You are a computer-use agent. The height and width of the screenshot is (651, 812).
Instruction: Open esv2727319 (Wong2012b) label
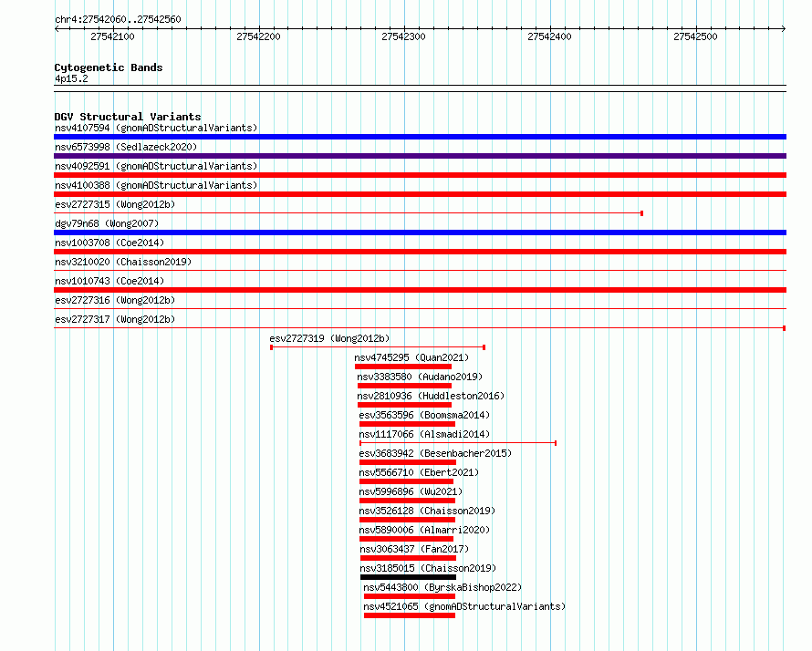329,338
